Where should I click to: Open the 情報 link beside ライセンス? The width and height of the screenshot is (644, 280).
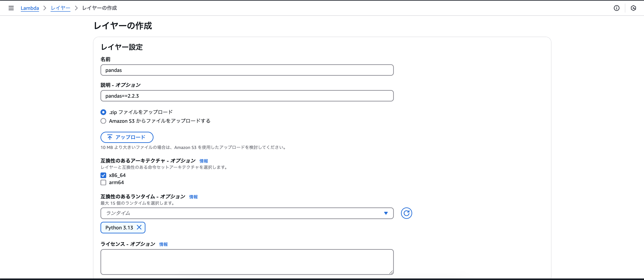click(164, 244)
